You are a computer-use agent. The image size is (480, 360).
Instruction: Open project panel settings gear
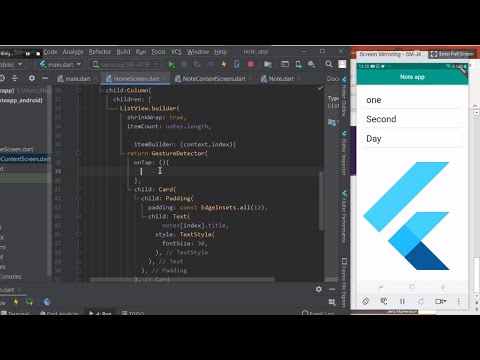32,78
